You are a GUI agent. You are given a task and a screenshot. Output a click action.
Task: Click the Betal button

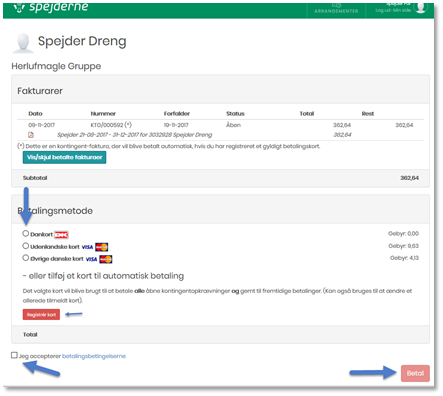click(415, 373)
